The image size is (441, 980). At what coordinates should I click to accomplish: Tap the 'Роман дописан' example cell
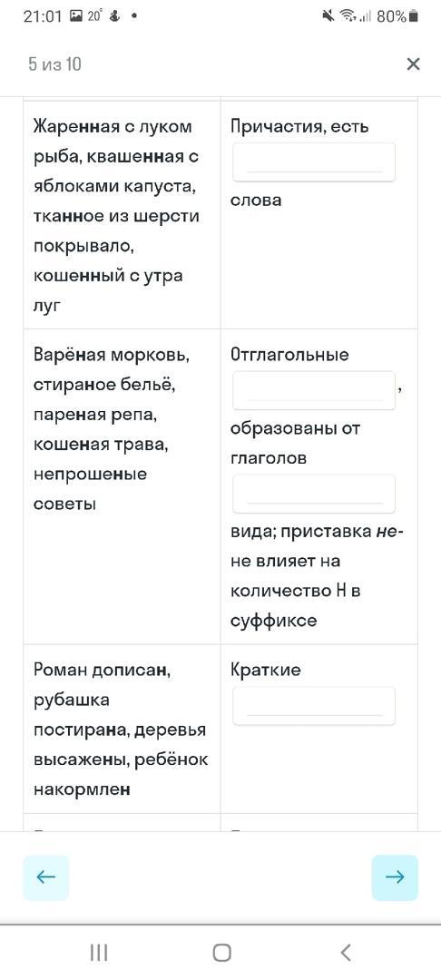click(122, 730)
